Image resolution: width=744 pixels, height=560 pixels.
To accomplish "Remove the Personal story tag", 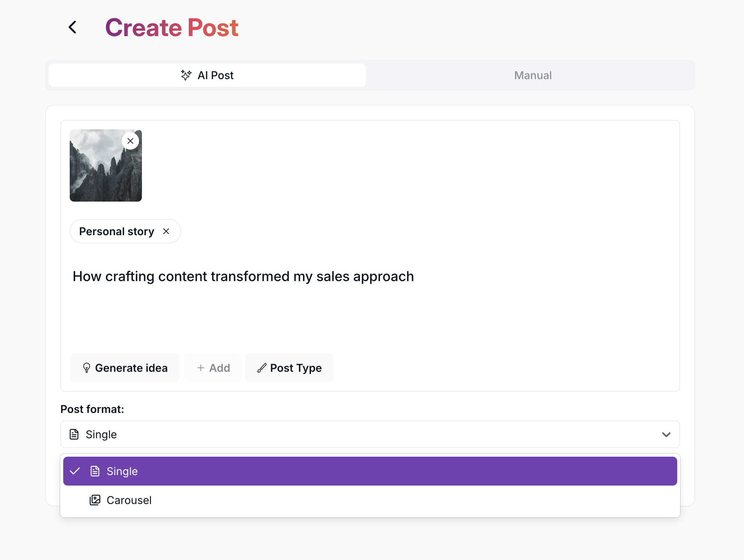I will coord(166,231).
